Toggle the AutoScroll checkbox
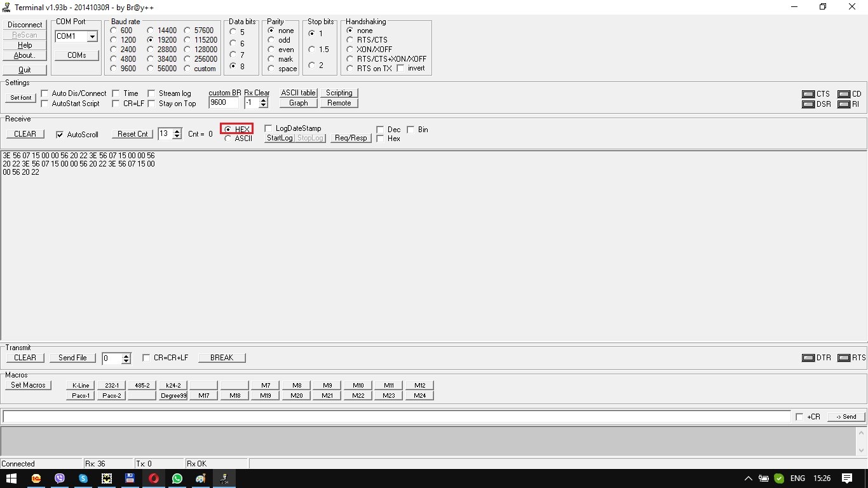 click(x=59, y=134)
